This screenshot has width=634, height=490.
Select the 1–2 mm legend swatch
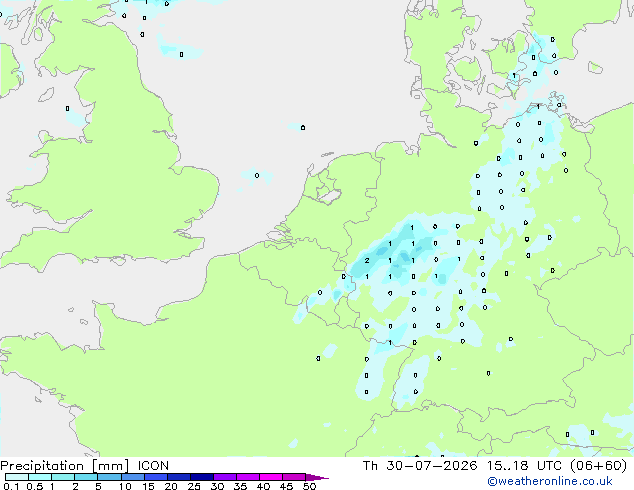click(x=63, y=477)
